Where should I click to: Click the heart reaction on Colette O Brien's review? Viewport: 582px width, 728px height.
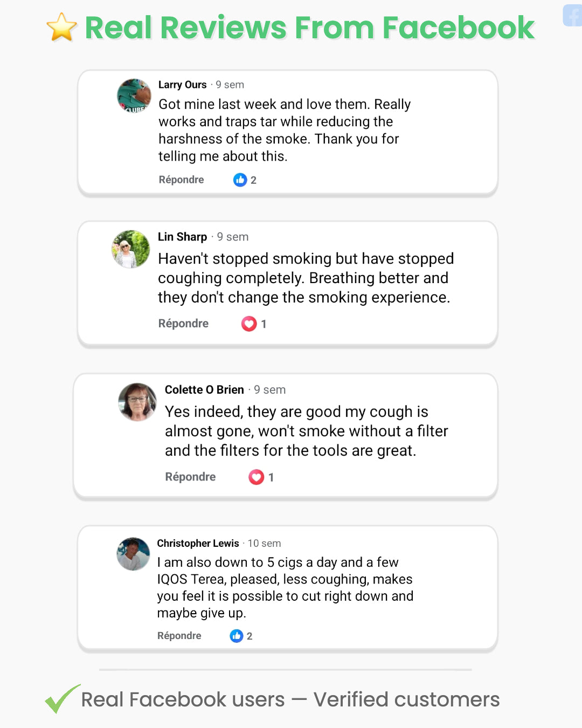click(256, 477)
